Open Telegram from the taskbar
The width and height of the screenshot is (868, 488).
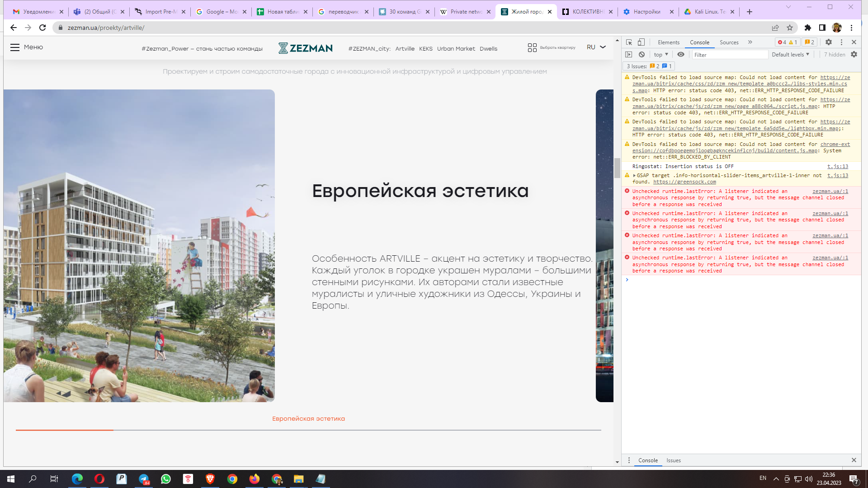(x=144, y=479)
